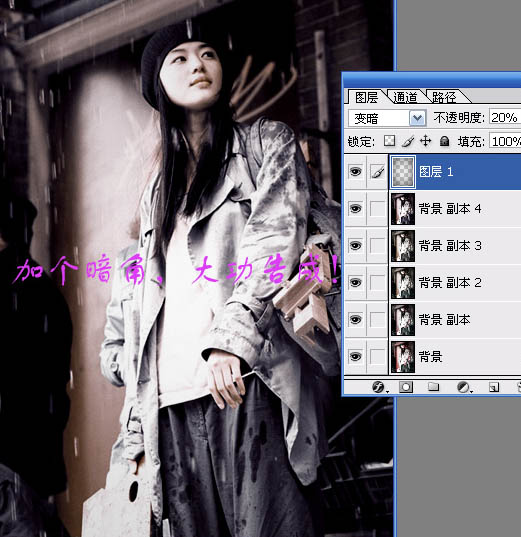Toggle visibility of 背景 副本 4 layer
521x537 pixels.
click(x=355, y=209)
